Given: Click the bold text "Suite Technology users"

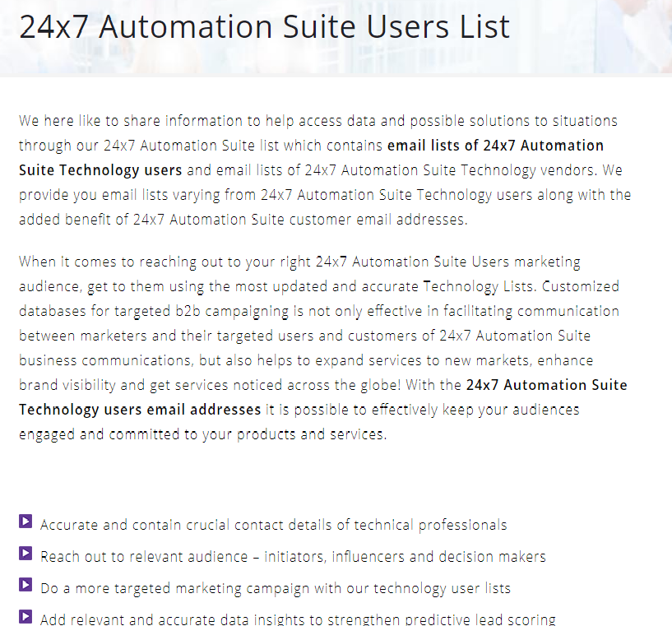Looking at the screenshot, I should [100, 170].
